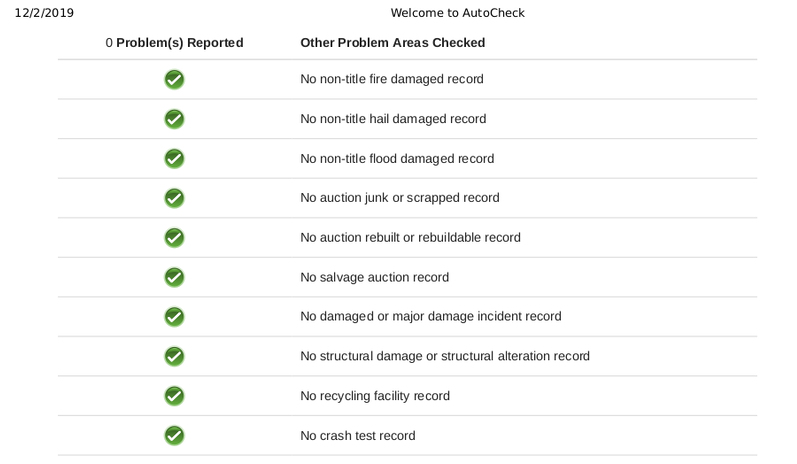
Task: Click the 12/2/2019 date text
Action: [x=44, y=13]
